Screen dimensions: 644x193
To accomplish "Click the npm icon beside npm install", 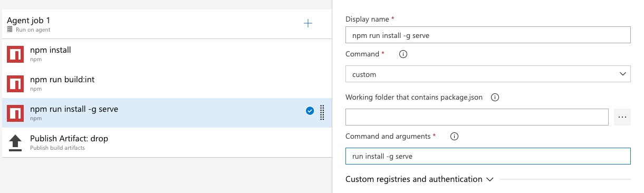I will [16, 54].
